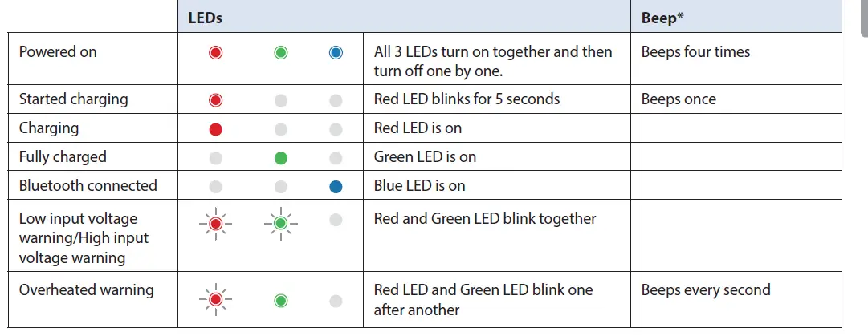
Task: Click the green LED in Powered on row
Action: 280,53
